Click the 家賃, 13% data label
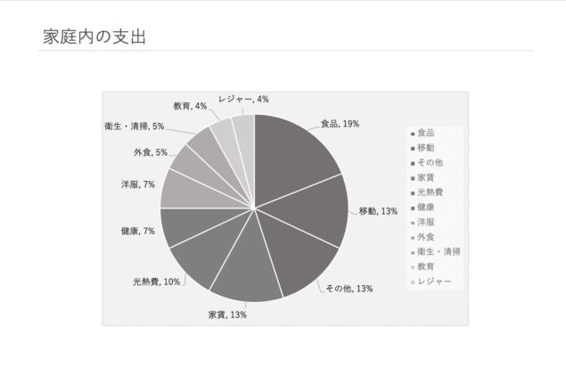The height and width of the screenshot is (392, 566). 227,314
